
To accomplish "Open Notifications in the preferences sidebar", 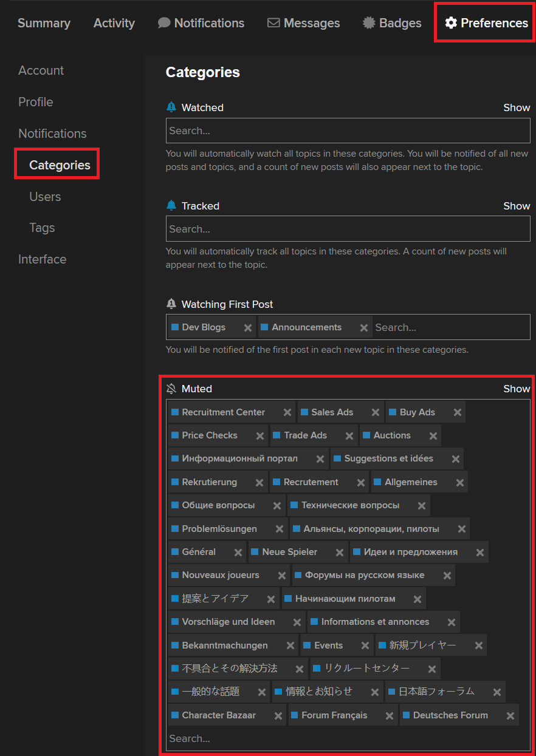I will coord(52,134).
